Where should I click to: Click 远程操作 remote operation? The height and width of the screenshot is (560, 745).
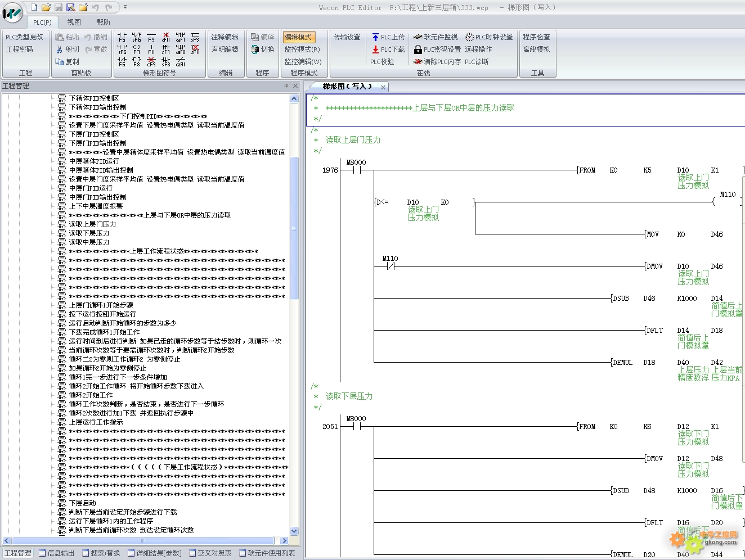(478, 49)
